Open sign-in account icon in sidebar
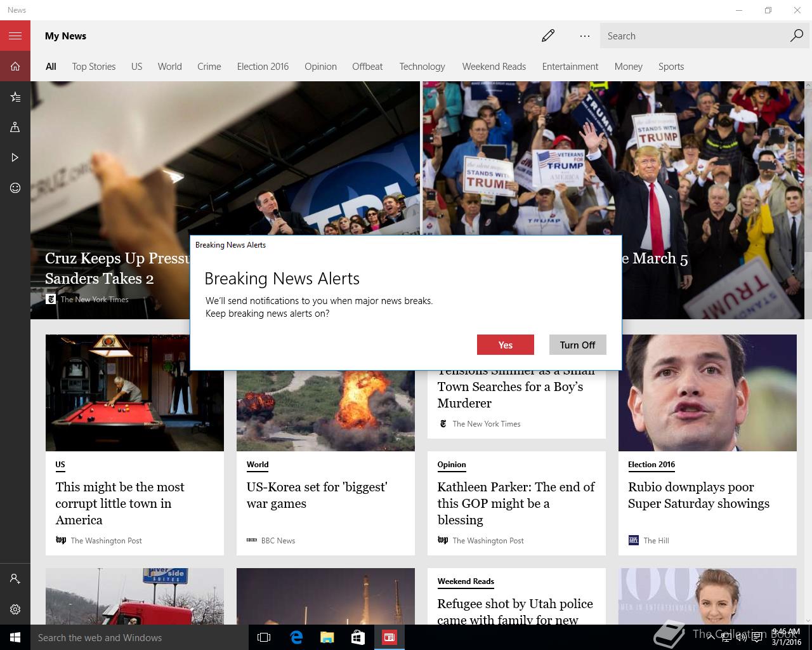This screenshot has width=812, height=650. pyautogui.click(x=15, y=579)
